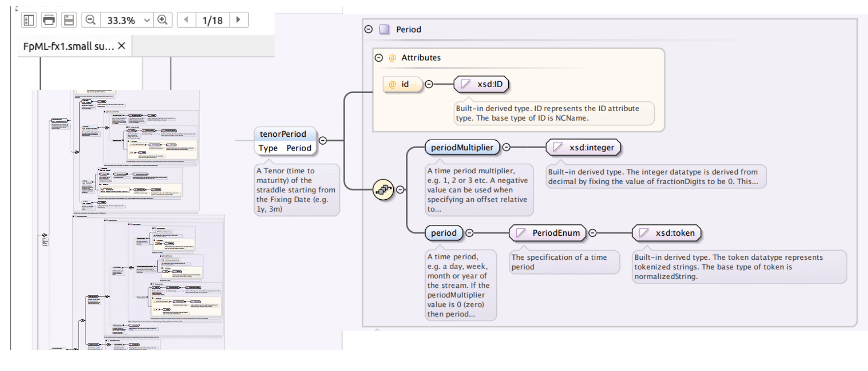Close the FpML-fx1.small tab
Viewport: 868px width, 371px height.
(122, 46)
